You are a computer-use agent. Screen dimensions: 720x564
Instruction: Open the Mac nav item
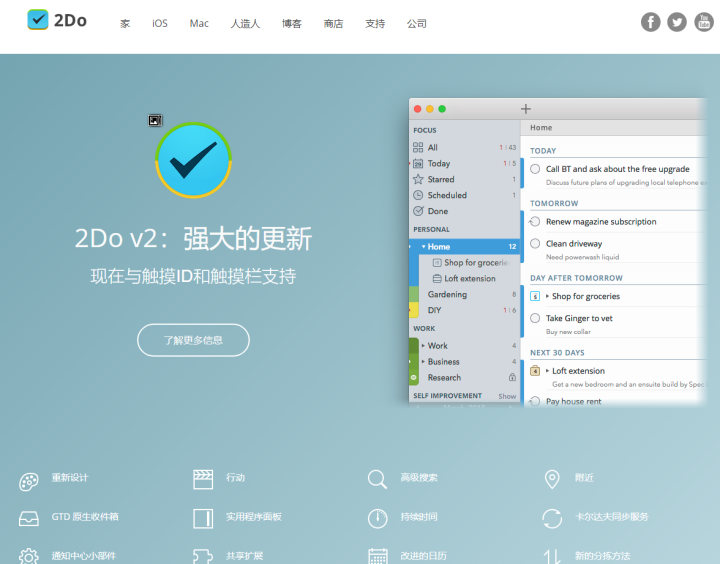click(x=199, y=23)
